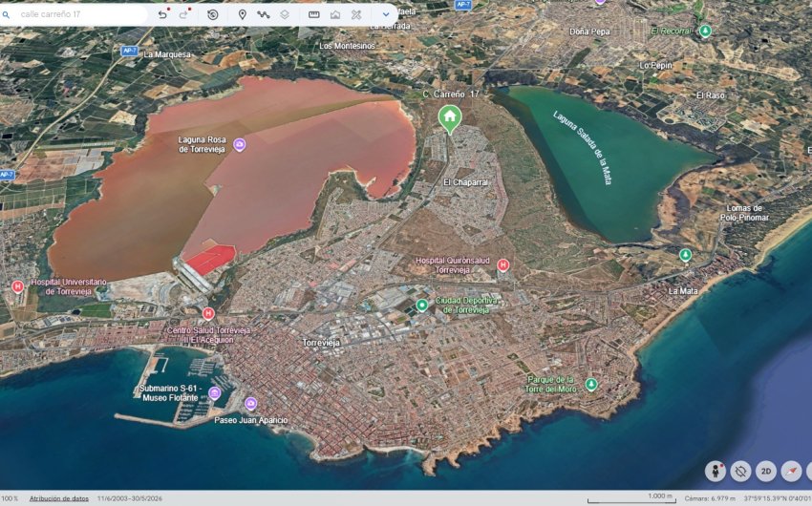Click the El Raso label
812x506 pixels.
tap(711, 95)
